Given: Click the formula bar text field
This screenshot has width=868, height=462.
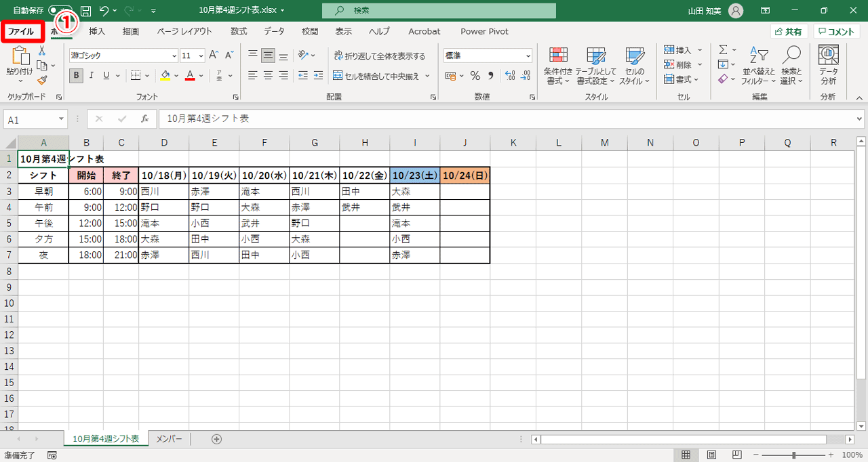Looking at the screenshot, I should coord(507,119).
